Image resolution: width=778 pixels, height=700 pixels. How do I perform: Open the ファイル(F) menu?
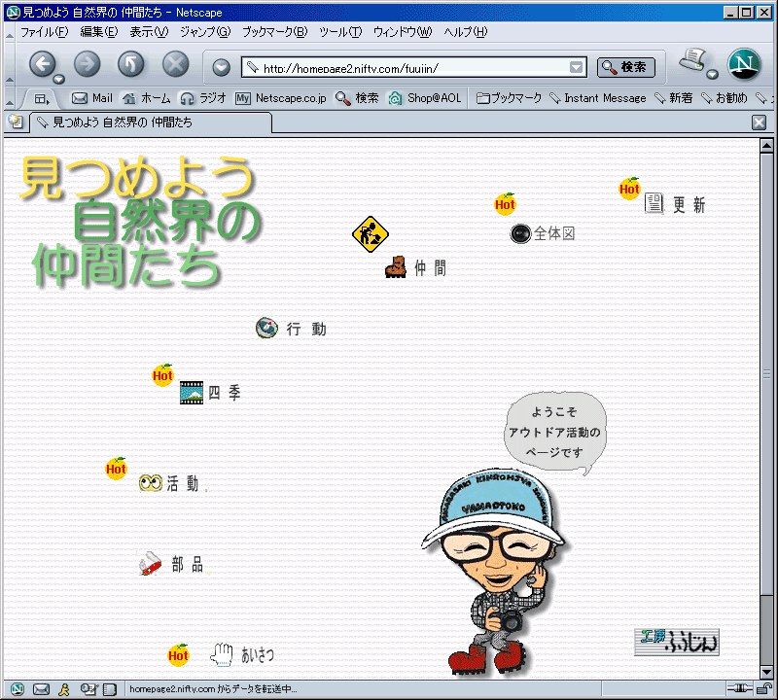44,32
